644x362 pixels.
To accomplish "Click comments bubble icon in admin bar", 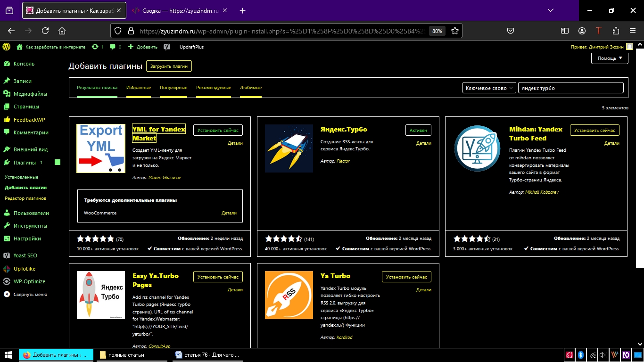I will [x=112, y=47].
